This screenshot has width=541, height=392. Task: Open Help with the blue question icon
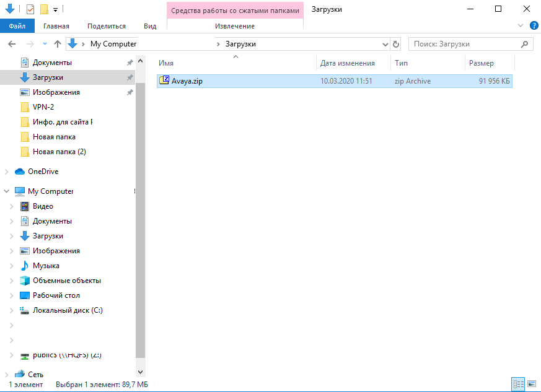tap(534, 25)
